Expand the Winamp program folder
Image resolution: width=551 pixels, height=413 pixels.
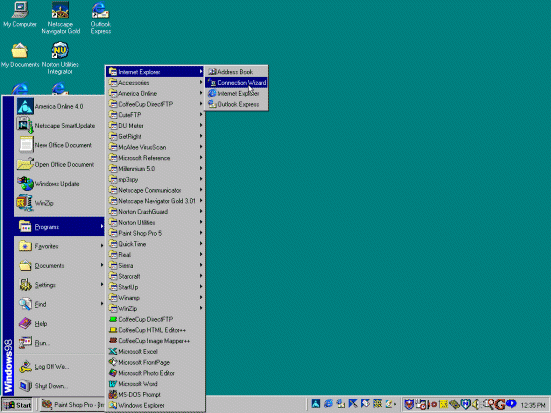coord(155,298)
